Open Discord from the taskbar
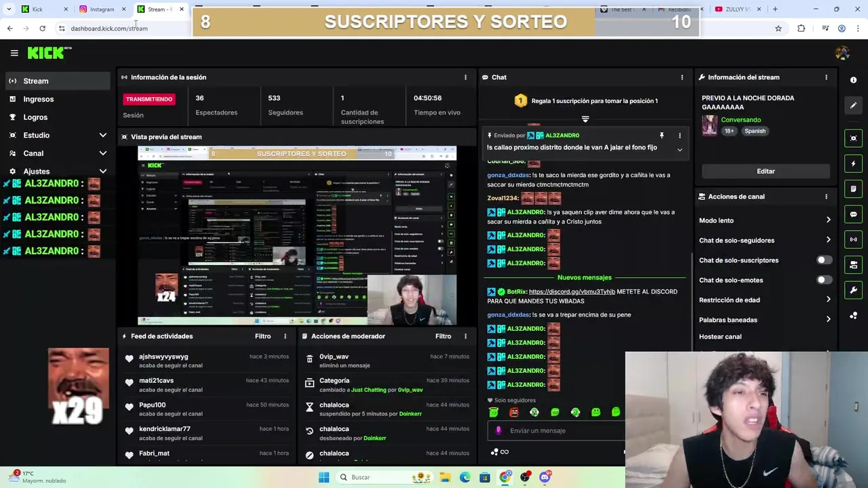The image size is (868, 488). tap(545, 477)
